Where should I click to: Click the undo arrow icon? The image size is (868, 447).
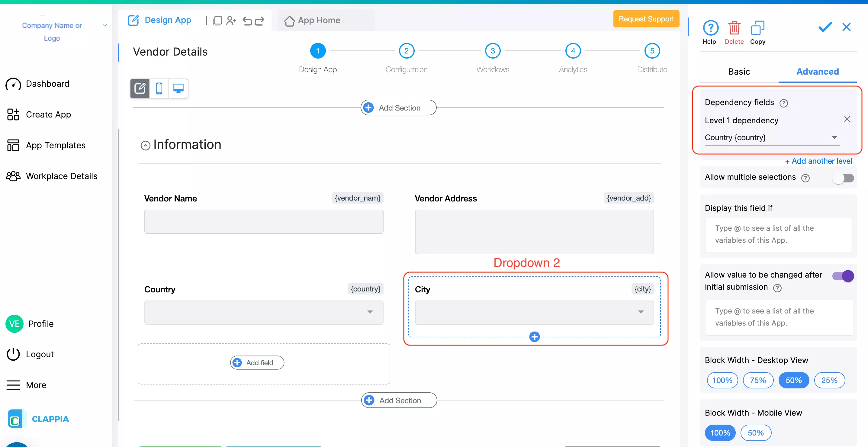(247, 21)
